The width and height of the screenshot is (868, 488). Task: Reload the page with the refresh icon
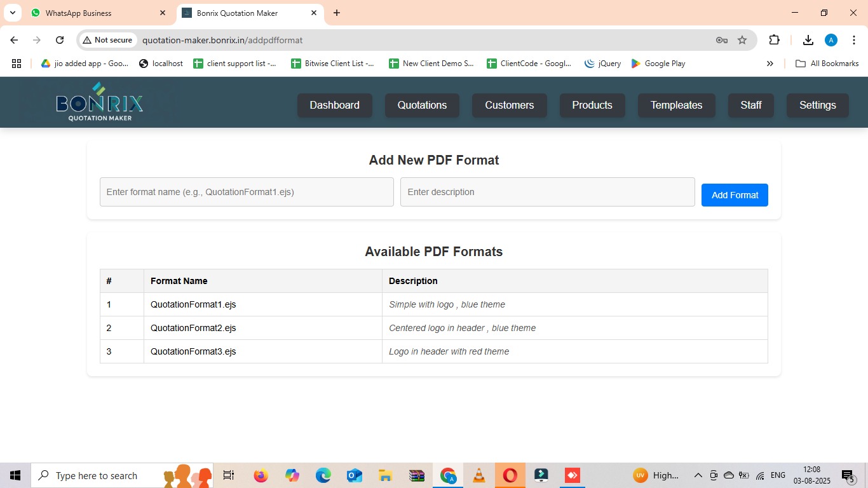[x=60, y=40]
